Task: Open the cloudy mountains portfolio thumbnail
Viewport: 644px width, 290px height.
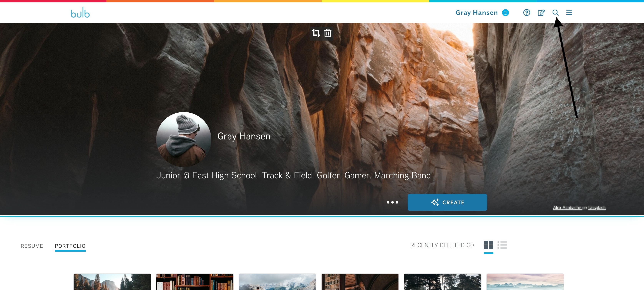Action: tap(277, 282)
